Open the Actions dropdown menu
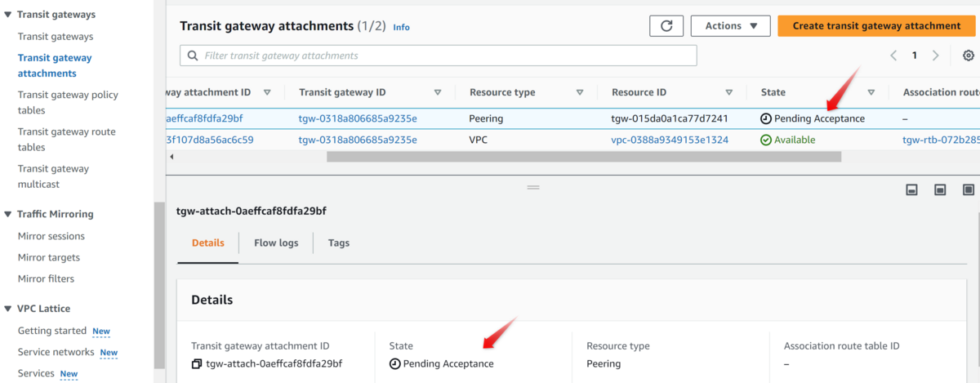This screenshot has height=383, width=980. click(730, 26)
